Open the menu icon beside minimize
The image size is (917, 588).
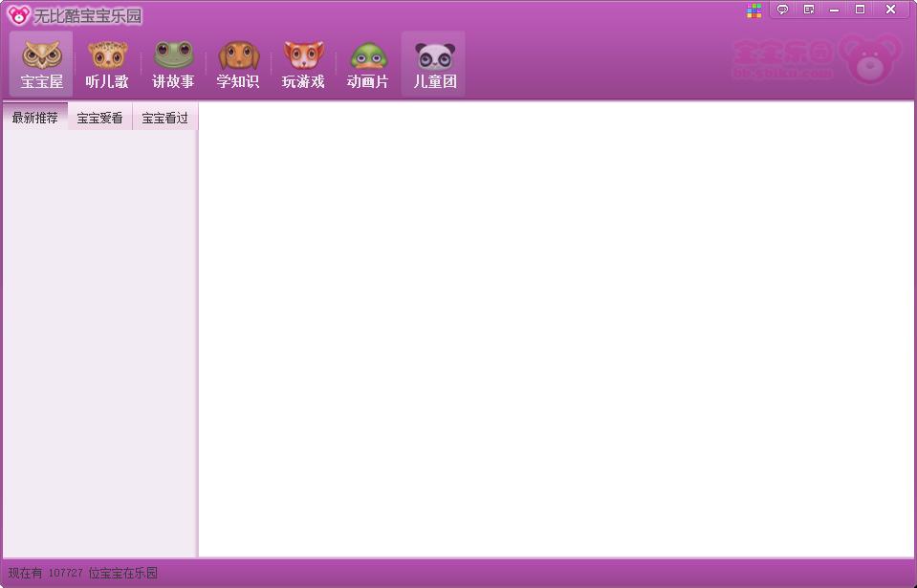coord(809,10)
